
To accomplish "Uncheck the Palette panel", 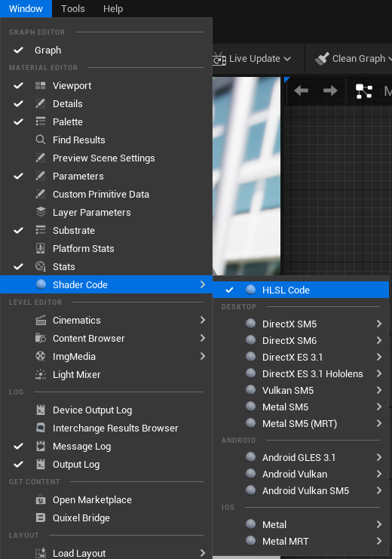I will point(19,121).
